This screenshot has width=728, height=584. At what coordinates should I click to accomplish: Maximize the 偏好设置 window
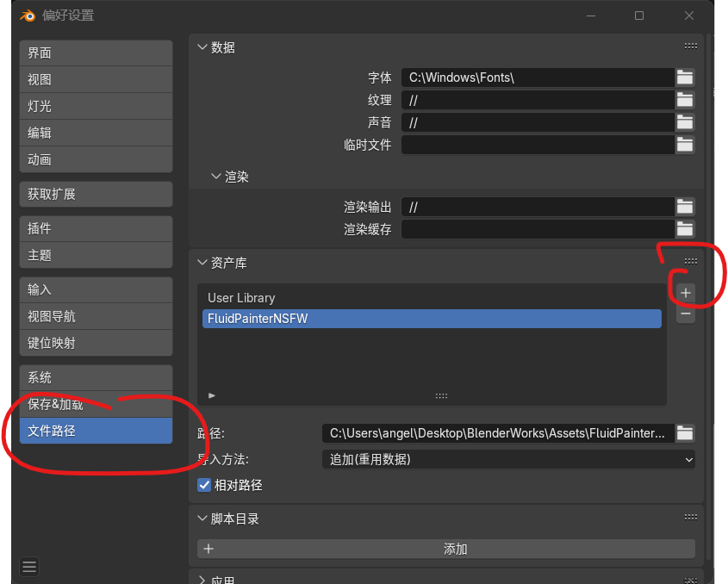639,16
